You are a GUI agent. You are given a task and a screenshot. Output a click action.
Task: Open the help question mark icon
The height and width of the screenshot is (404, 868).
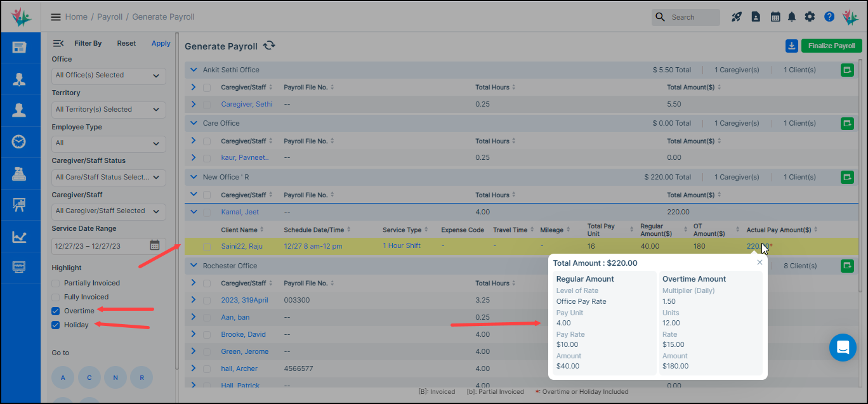pos(829,16)
